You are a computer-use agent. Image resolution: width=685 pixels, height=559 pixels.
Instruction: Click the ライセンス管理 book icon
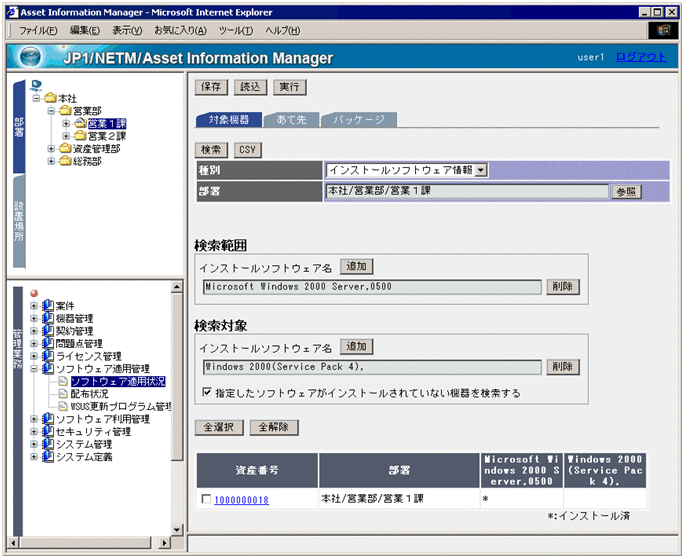(x=48, y=356)
